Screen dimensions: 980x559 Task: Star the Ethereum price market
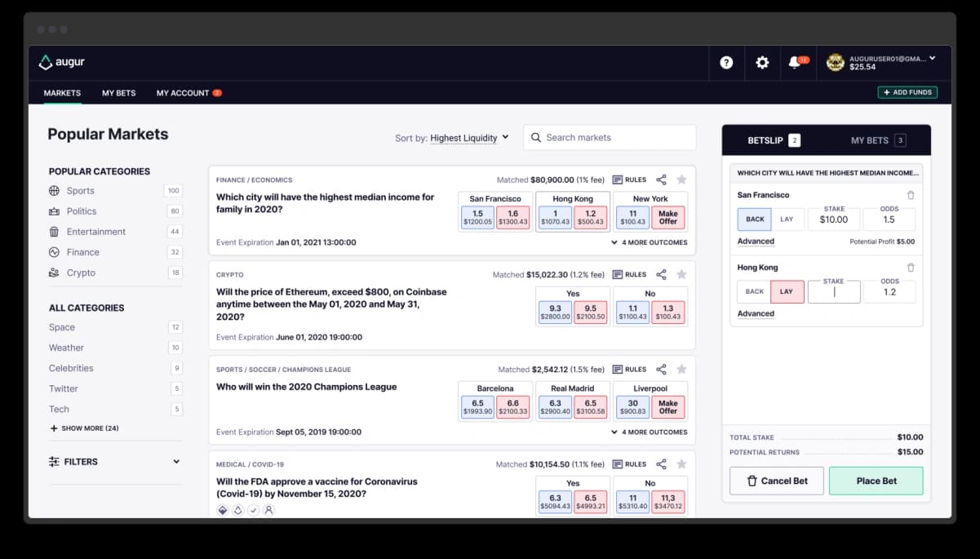click(x=682, y=274)
